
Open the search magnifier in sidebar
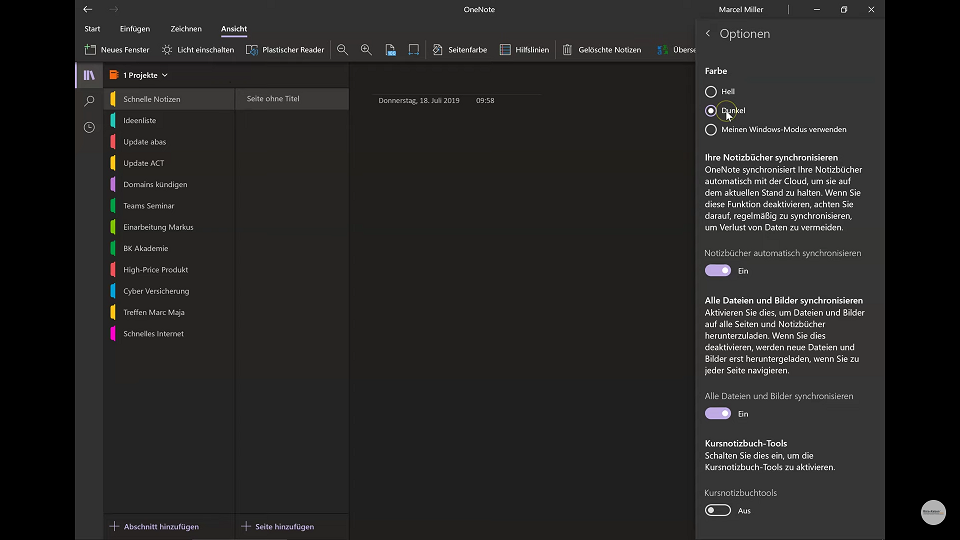89,101
